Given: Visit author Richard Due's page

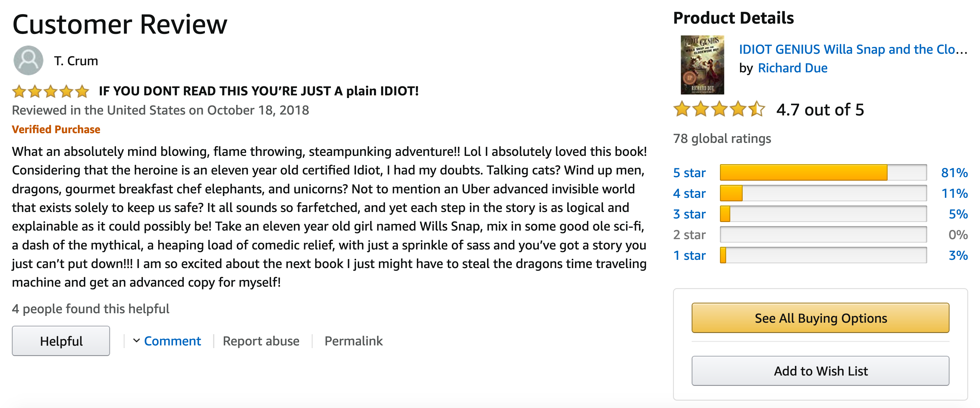Looking at the screenshot, I should pos(793,68).
